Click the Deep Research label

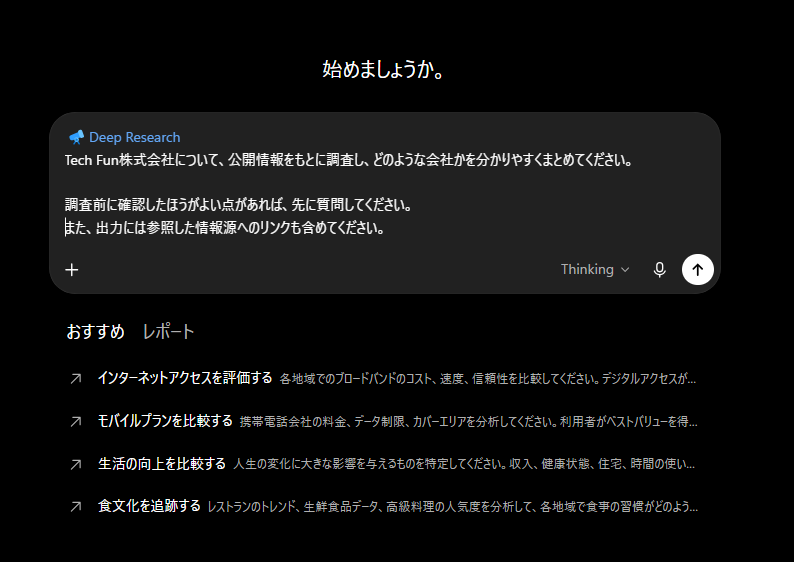(x=135, y=137)
